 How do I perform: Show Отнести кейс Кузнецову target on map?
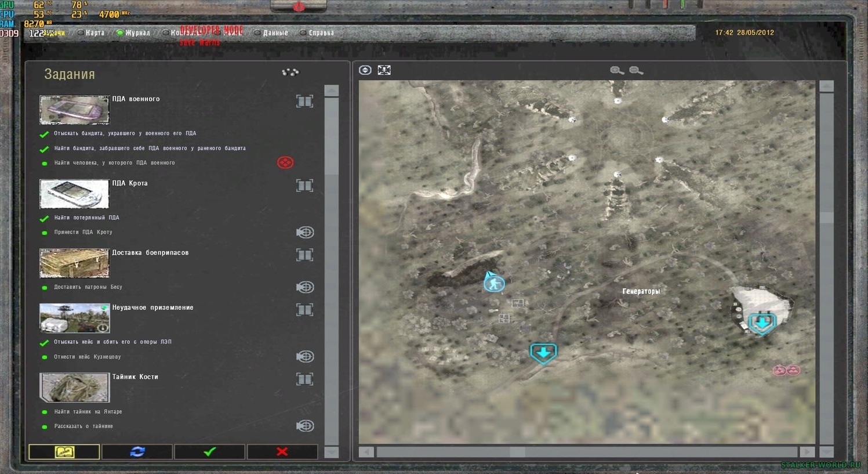[305, 356]
